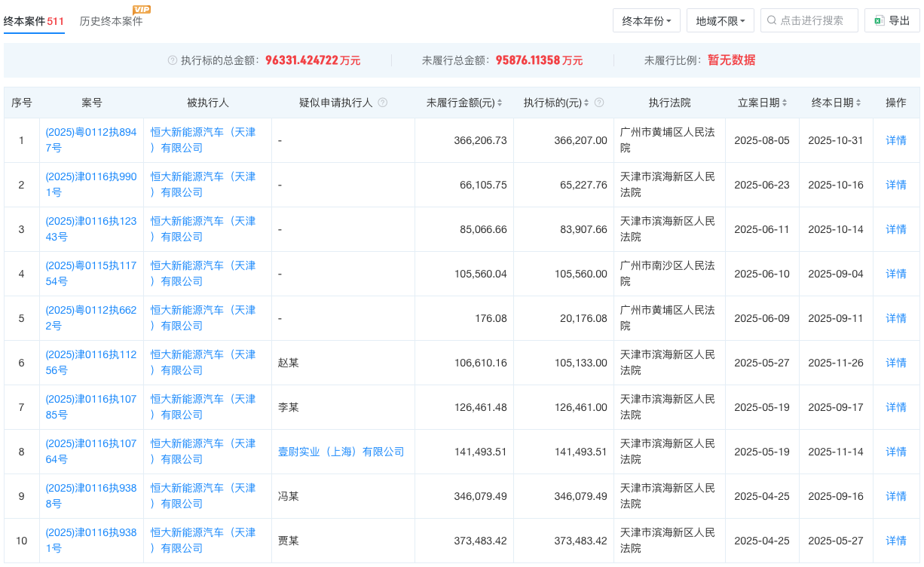This screenshot has width=924, height=567.
Task: Switch to 历史终本案件 VIP tab
Action: click(111, 21)
